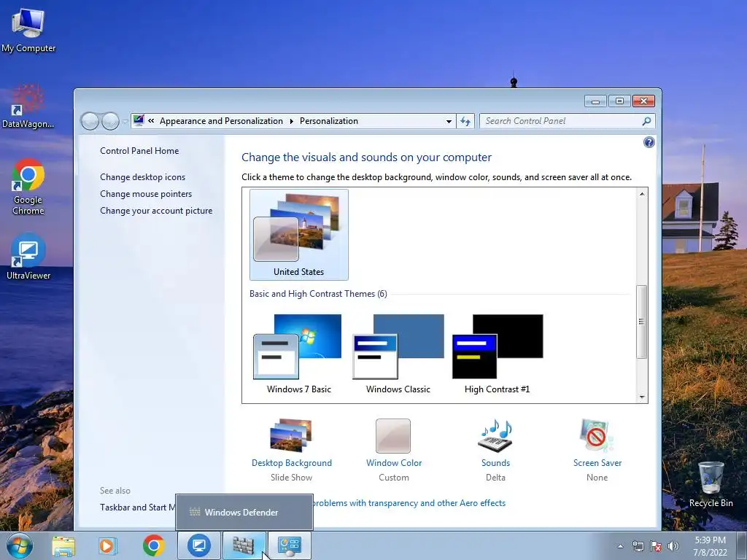
Task: Open transparency and Aero effects troubleshooting link
Action: click(x=409, y=503)
